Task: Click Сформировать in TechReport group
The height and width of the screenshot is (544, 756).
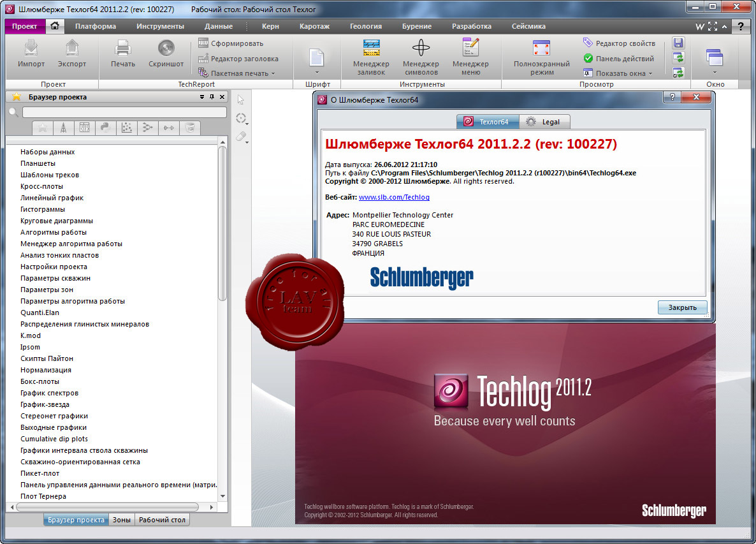Action: (231, 43)
